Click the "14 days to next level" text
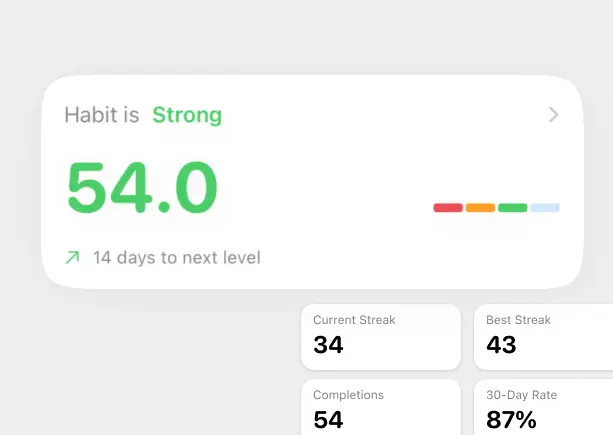 coord(176,258)
